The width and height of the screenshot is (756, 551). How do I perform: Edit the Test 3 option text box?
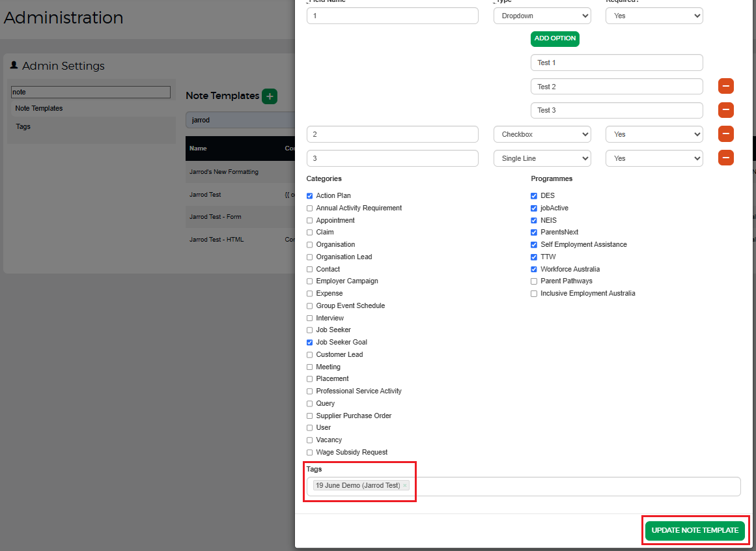[617, 110]
